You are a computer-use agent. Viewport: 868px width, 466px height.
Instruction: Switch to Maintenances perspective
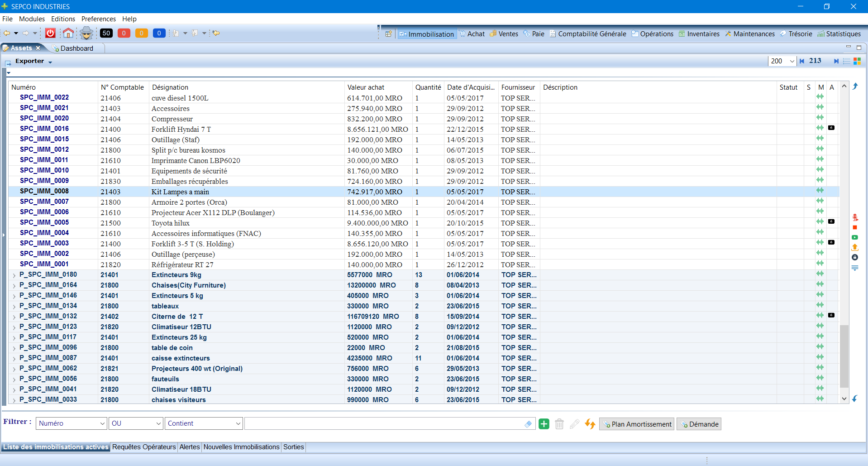pos(750,34)
